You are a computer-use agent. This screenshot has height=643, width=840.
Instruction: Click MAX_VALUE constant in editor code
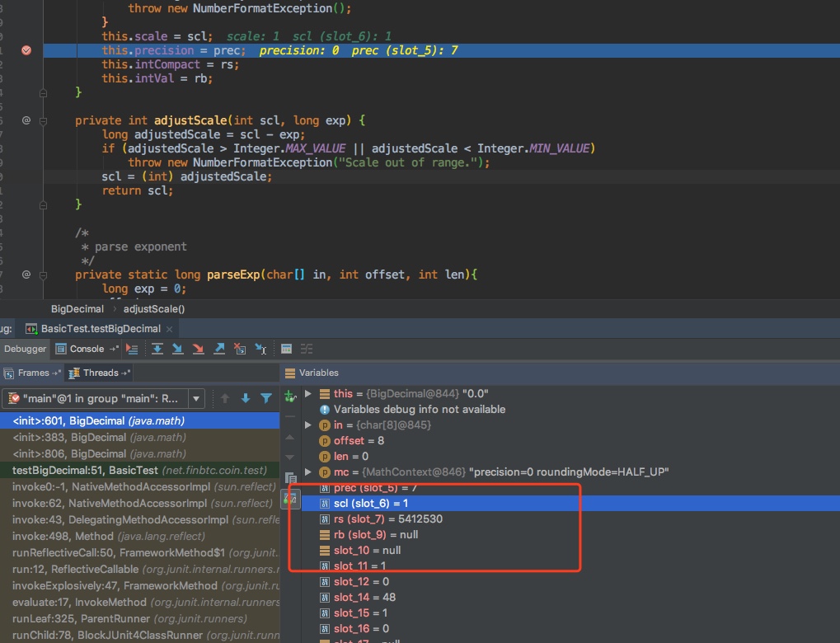point(316,148)
